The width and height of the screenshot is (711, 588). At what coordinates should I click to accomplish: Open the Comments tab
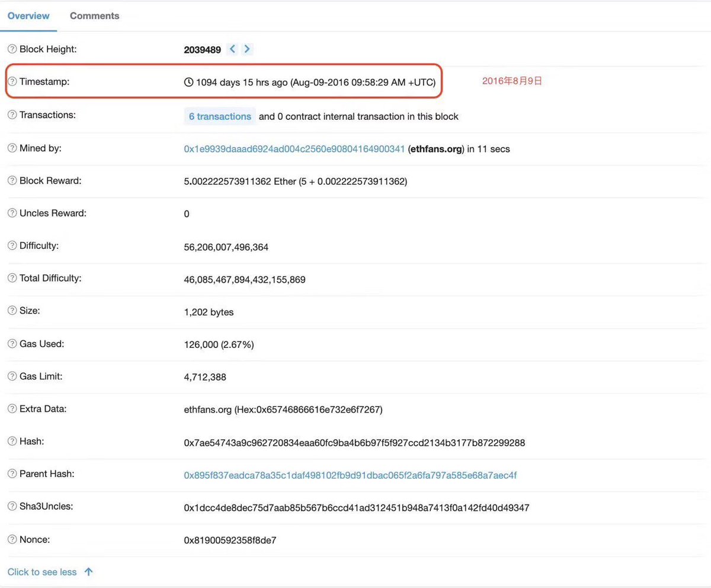(95, 16)
